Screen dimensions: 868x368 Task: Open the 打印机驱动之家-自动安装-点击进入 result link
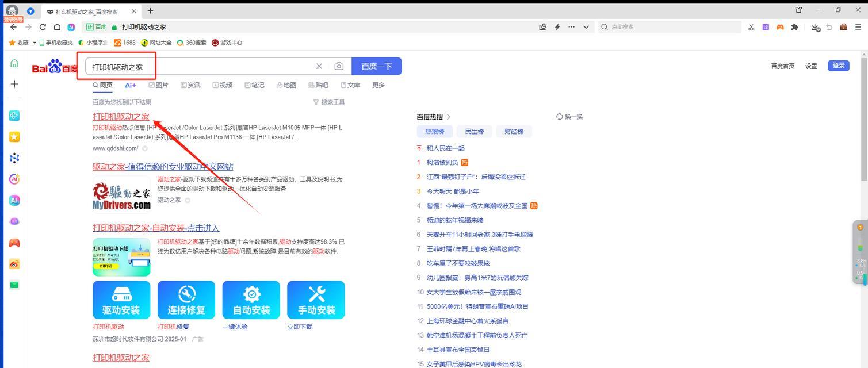pyautogui.click(x=156, y=228)
